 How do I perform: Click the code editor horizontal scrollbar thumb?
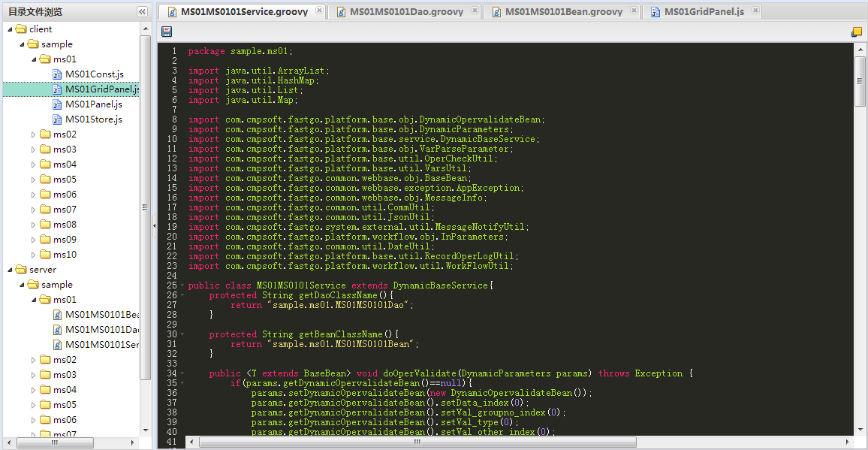point(418,442)
